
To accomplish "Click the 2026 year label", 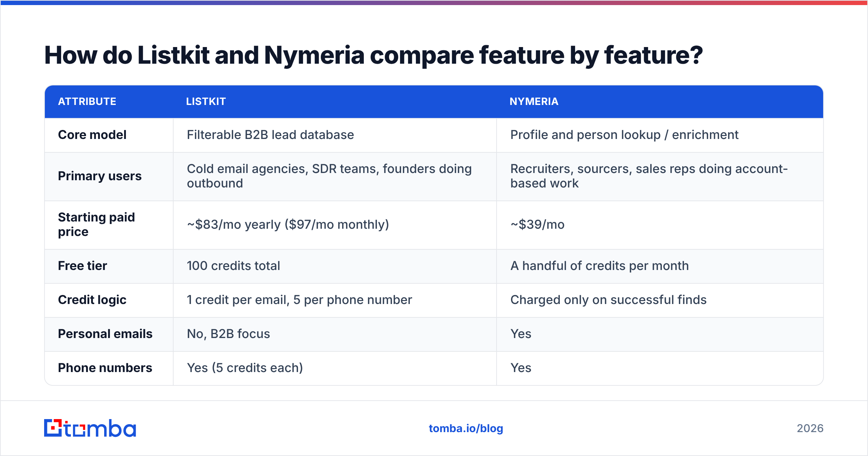I will click(x=810, y=428).
